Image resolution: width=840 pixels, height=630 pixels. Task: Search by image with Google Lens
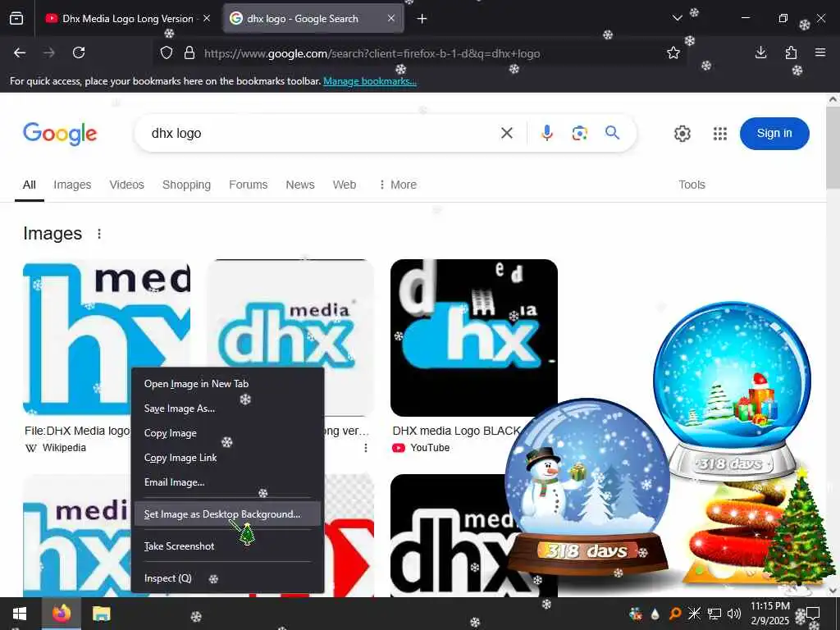[580, 133]
